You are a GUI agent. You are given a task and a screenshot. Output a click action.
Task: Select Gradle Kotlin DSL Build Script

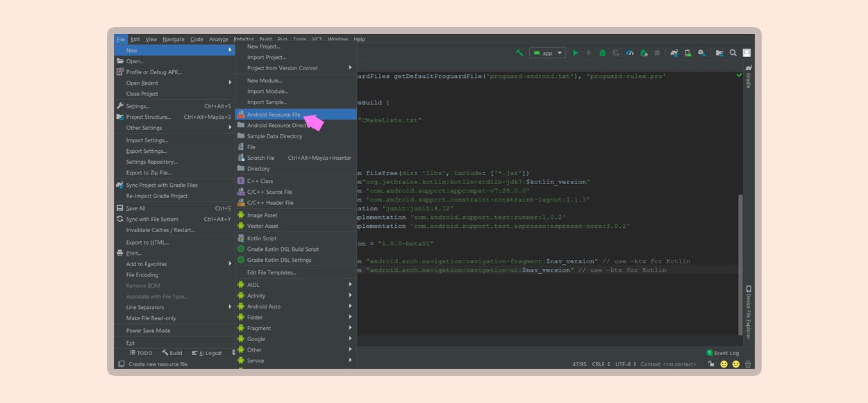296,249
